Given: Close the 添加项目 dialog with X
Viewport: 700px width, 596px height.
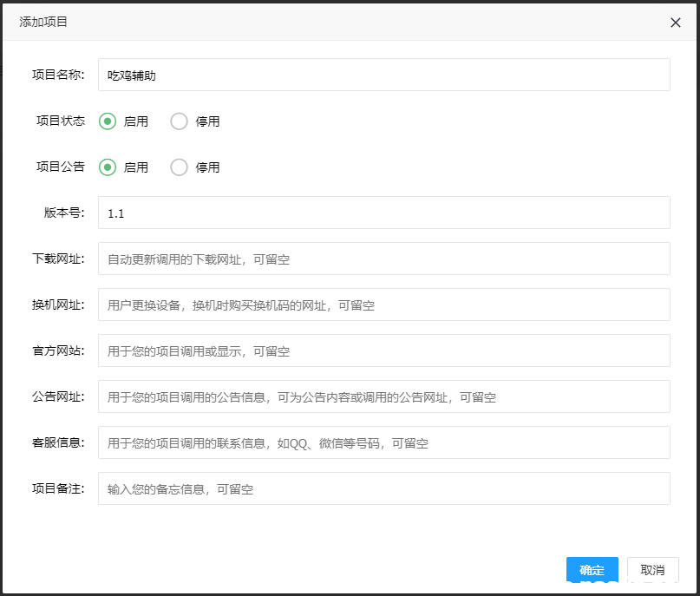Looking at the screenshot, I should [676, 23].
